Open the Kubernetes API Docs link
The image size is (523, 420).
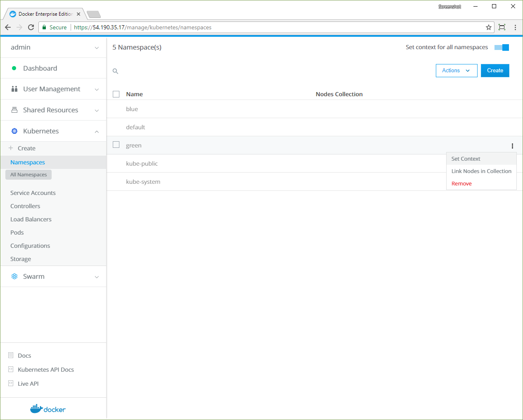pos(46,370)
